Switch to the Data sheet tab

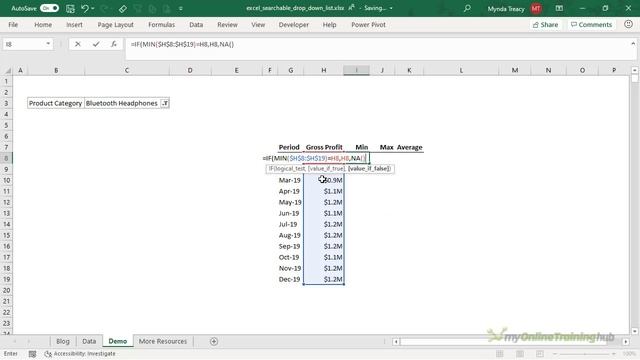pos(89,341)
